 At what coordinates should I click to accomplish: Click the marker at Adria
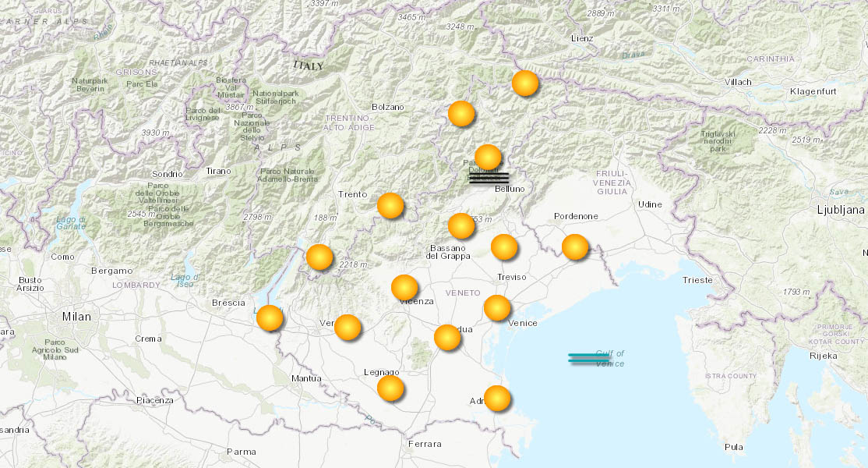(x=496, y=399)
